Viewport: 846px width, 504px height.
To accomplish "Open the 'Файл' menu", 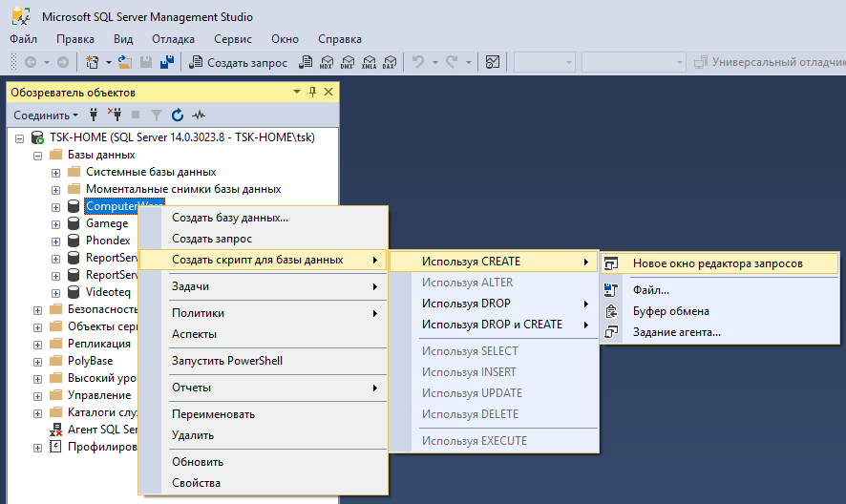I will pyautogui.click(x=23, y=39).
